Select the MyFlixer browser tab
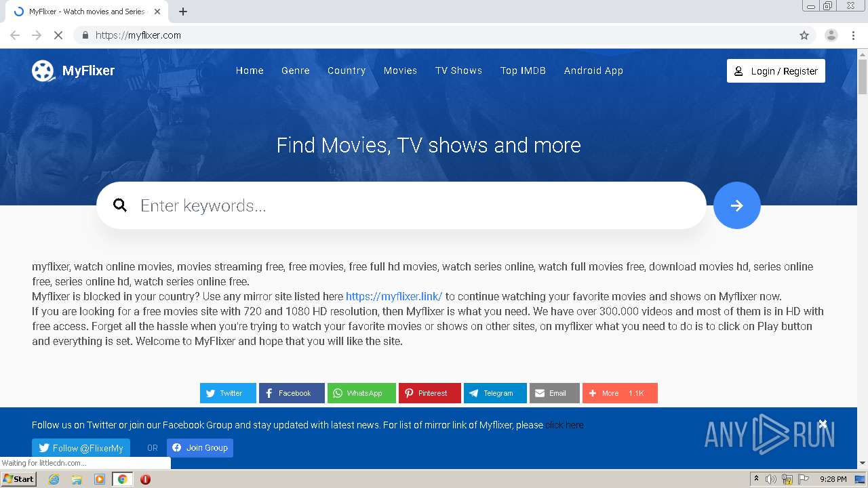This screenshot has width=868, height=488. 87,12
